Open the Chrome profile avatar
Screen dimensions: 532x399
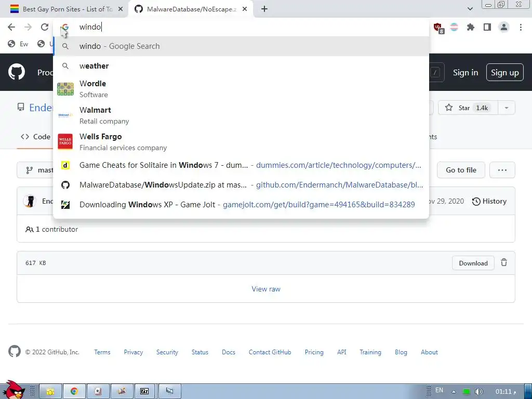pyautogui.click(x=504, y=27)
